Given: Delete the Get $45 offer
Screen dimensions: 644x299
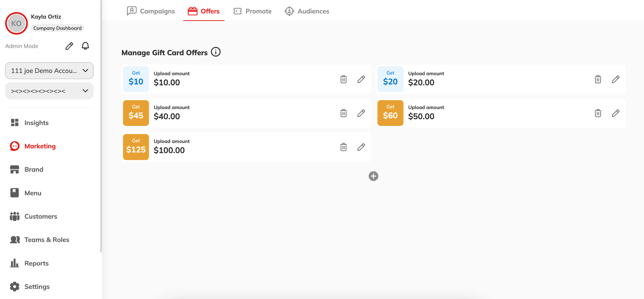Looking at the screenshot, I should click(343, 113).
